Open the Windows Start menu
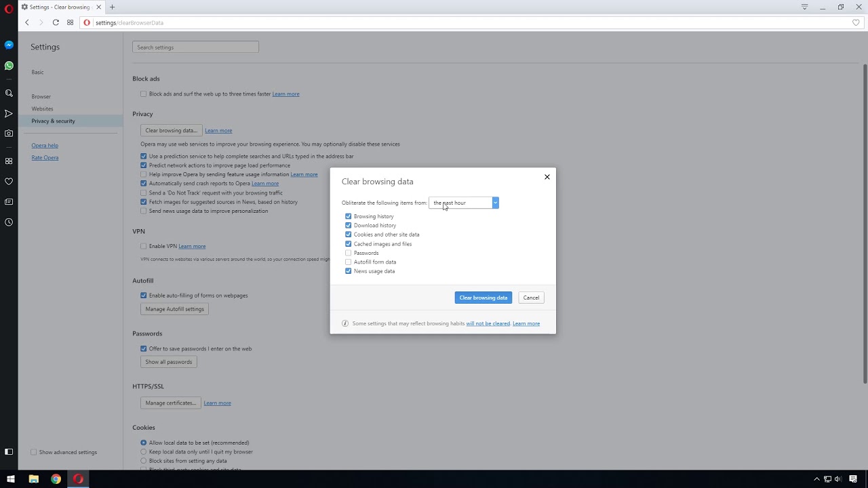 pyautogui.click(x=11, y=479)
